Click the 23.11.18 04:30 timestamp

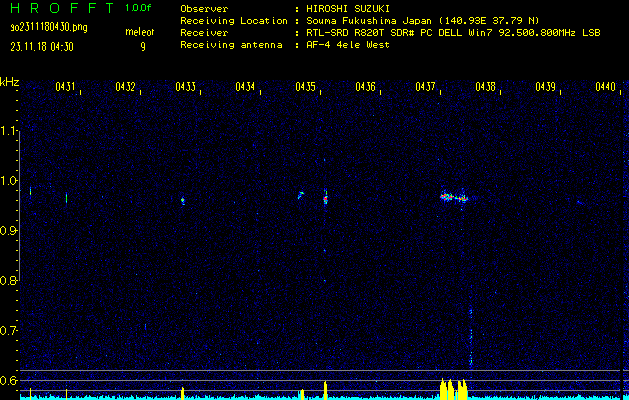click(46, 46)
